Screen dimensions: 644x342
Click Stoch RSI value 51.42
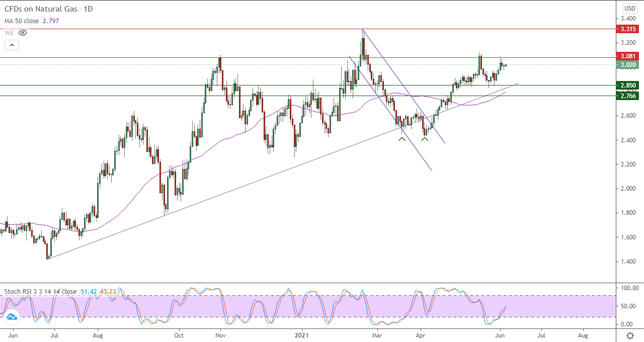click(x=89, y=291)
